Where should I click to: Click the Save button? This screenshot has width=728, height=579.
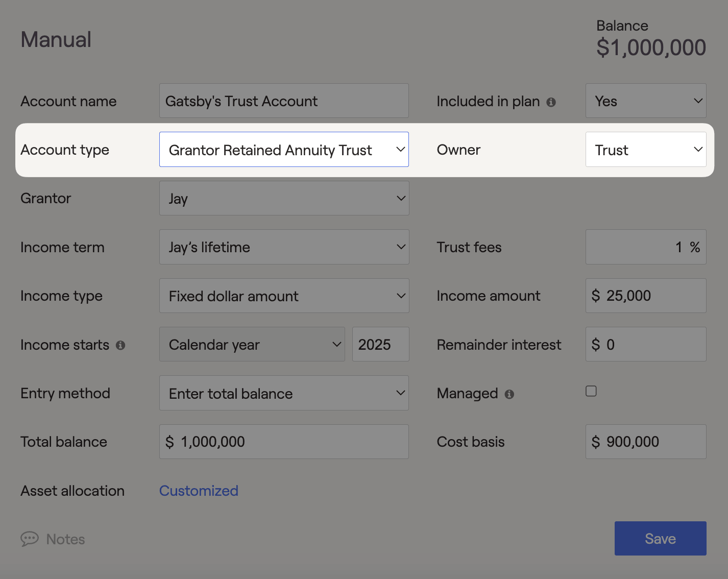[x=660, y=539]
